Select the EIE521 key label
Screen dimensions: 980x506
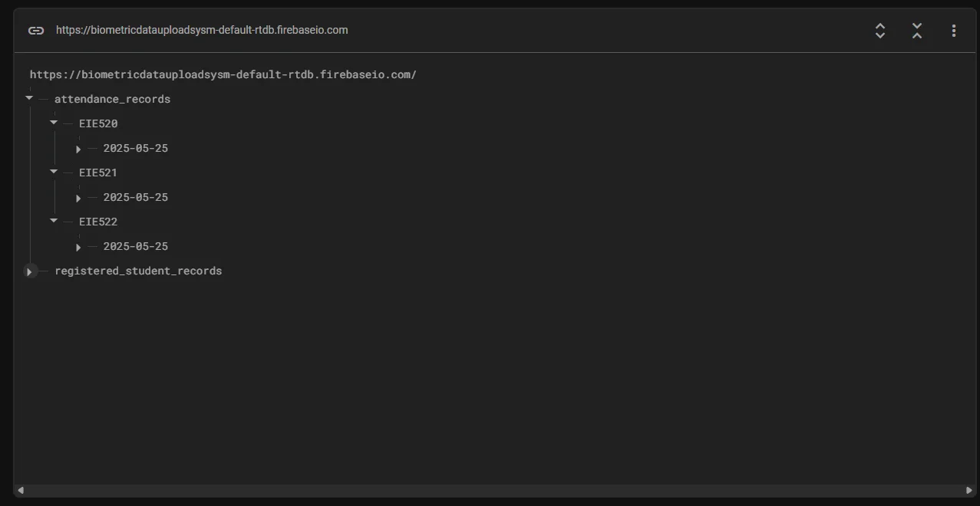98,172
